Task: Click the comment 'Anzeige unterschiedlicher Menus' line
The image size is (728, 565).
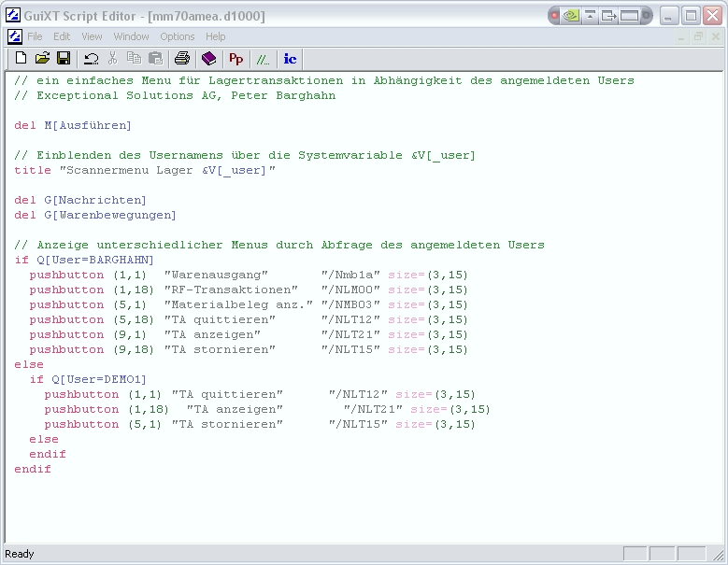Action: click(x=279, y=245)
